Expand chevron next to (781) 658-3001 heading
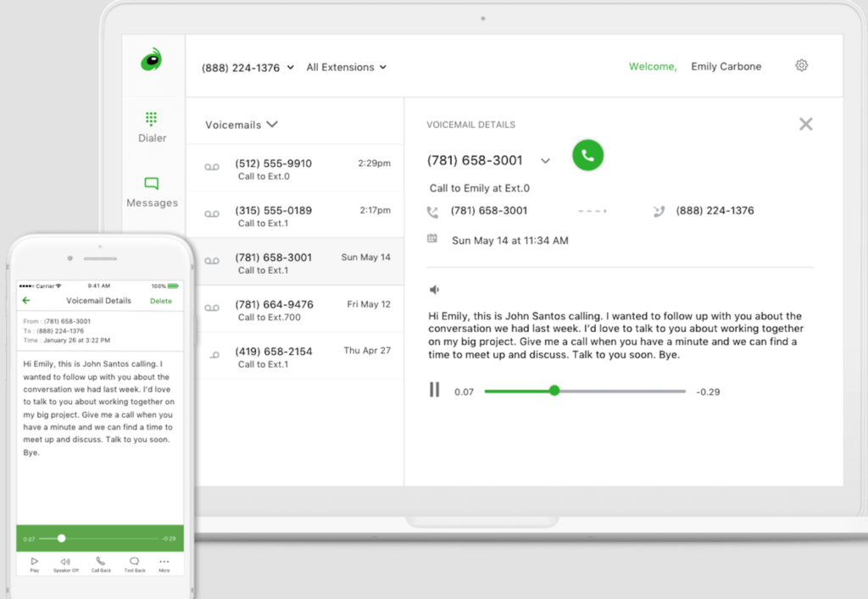Screen dimensions: 868x599 [x=545, y=161]
